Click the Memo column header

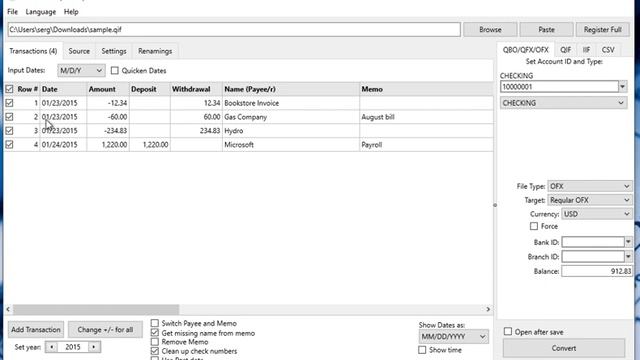click(426, 89)
